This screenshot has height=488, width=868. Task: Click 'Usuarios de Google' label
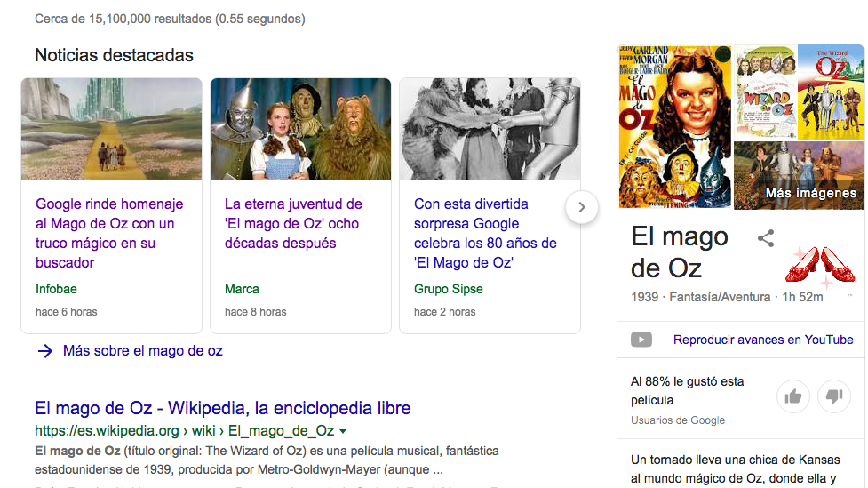tap(678, 420)
